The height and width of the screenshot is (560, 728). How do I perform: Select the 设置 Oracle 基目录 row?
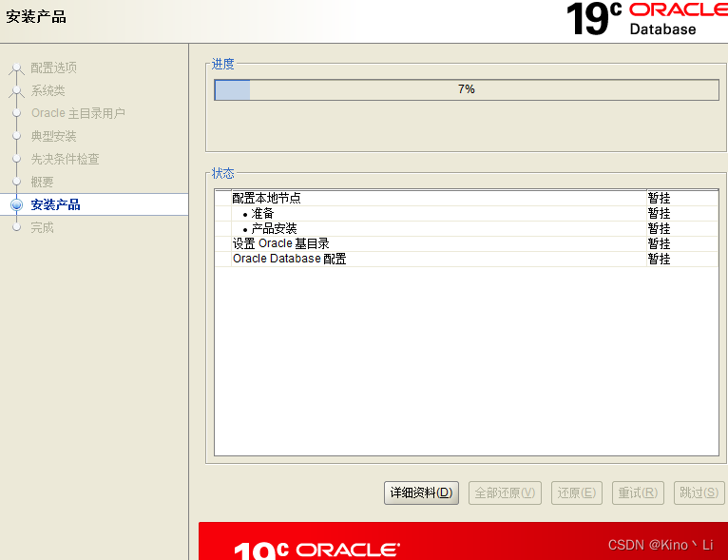466,243
